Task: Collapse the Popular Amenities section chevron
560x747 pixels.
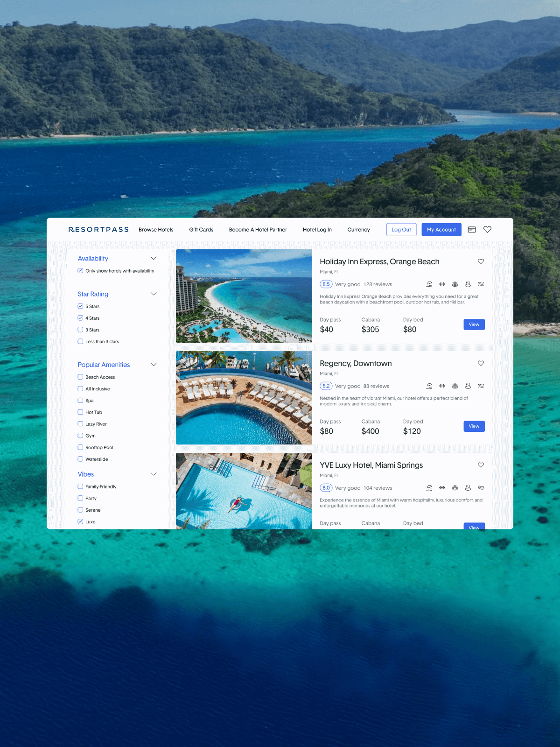Action: pos(154,364)
